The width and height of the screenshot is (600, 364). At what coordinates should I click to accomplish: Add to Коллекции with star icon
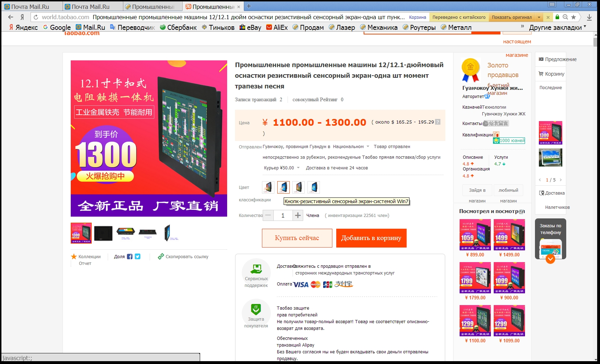74,256
